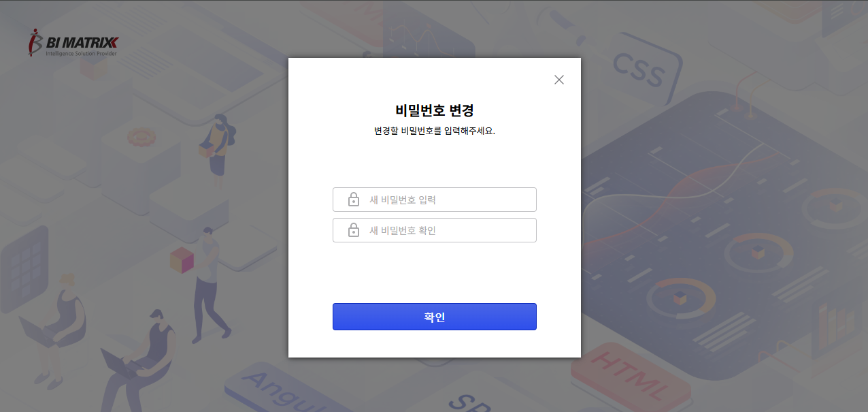This screenshot has height=412, width=868.
Task: Focus the 새 비밀번호 입력 field
Action: (x=435, y=200)
